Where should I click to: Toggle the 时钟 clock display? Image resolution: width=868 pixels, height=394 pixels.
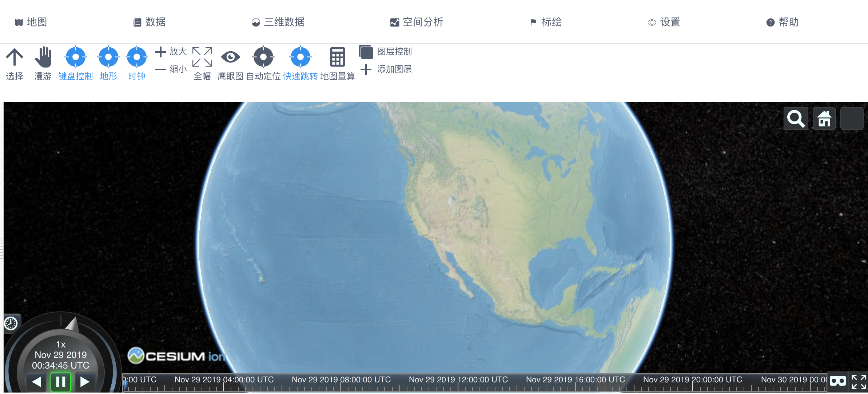[x=137, y=57]
